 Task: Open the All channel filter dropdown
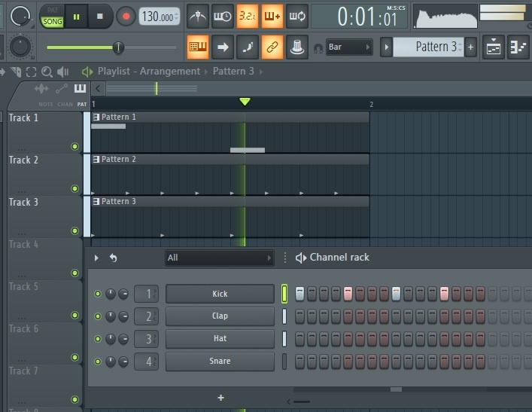(x=219, y=258)
